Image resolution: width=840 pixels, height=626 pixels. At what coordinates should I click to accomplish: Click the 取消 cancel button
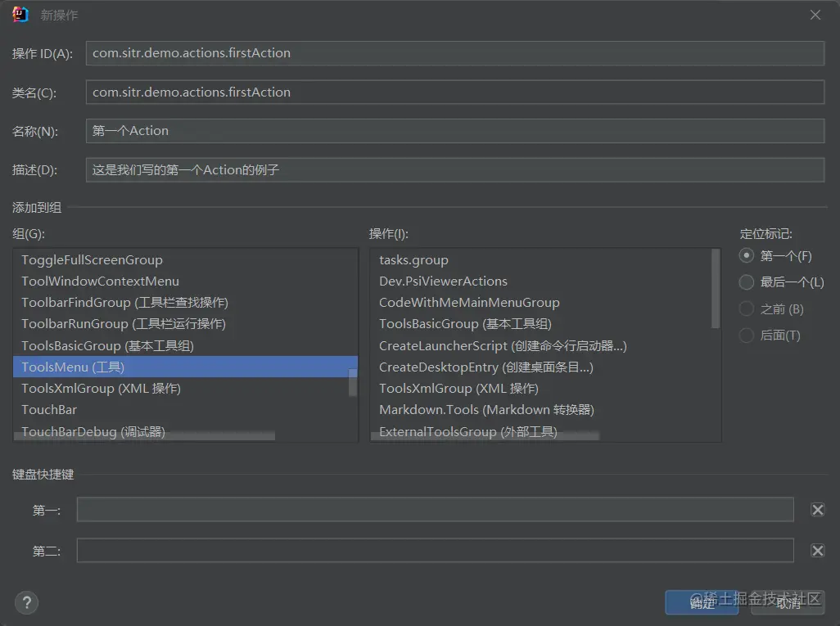point(788,602)
